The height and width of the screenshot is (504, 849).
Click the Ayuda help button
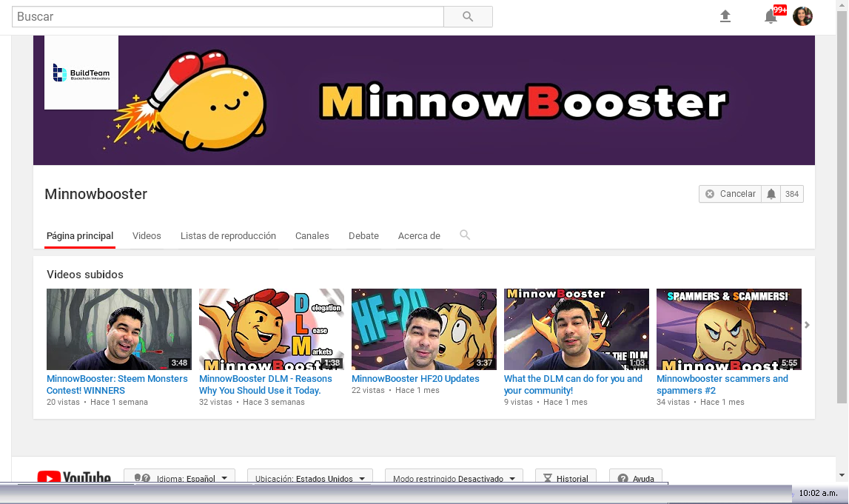pos(636,477)
